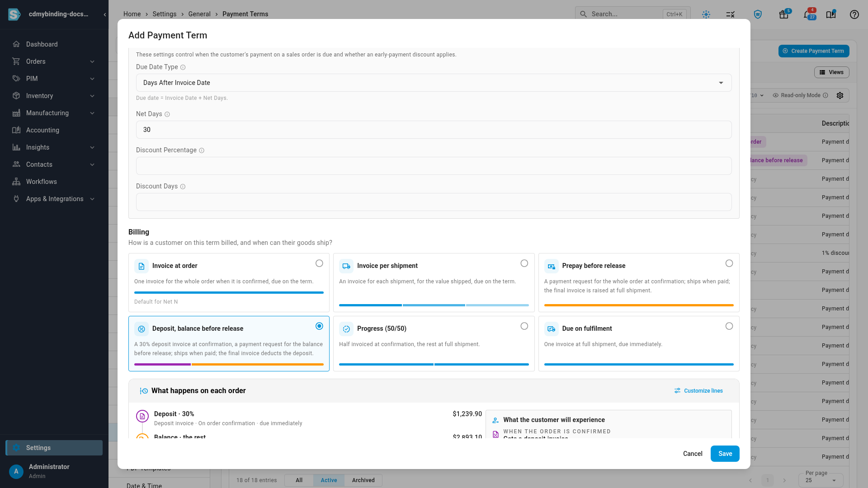This screenshot has width=868, height=488.
Task: Click the Workflows sidebar icon
Action: [16, 182]
